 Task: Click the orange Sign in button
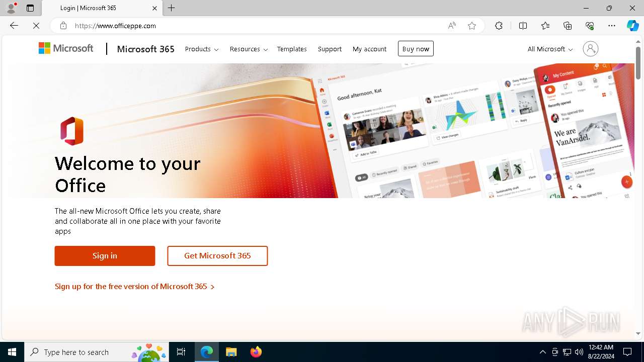[x=105, y=256]
